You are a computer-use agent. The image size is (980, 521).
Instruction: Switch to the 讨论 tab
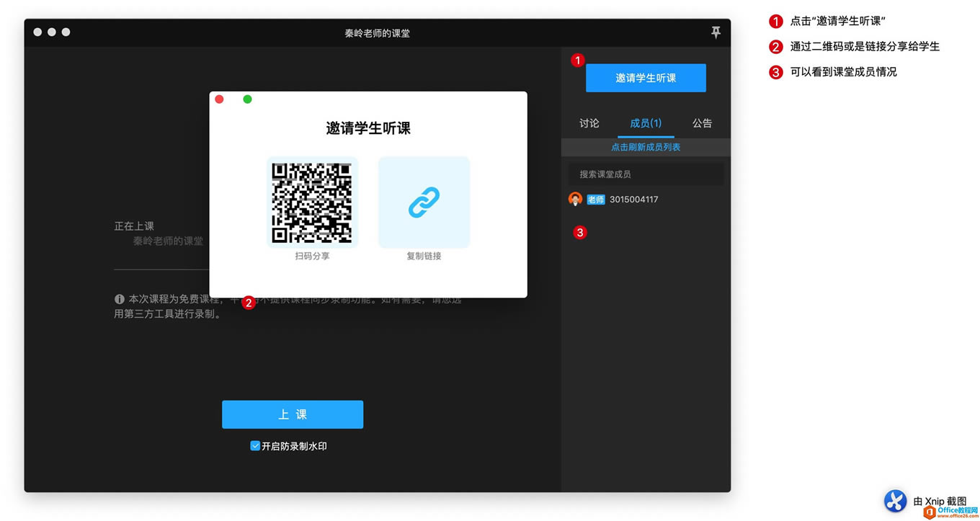pyautogui.click(x=589, y=123)
